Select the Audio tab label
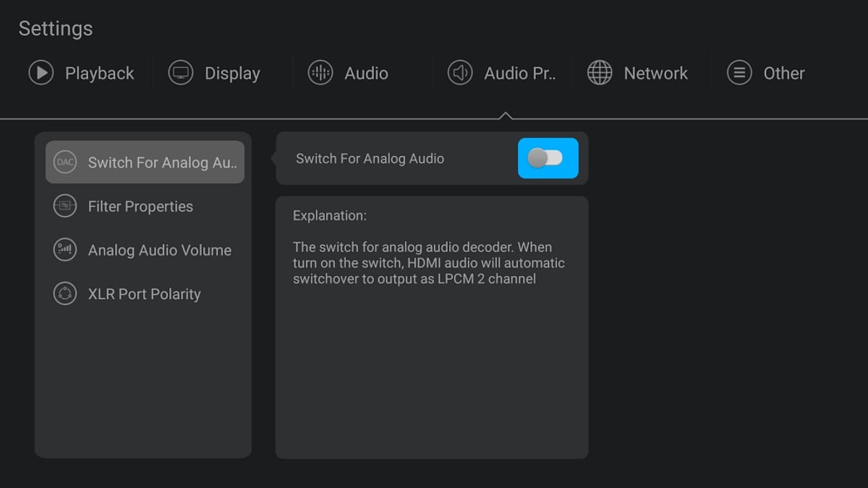The width and height of the screenshot is (868, 488). 366,73
